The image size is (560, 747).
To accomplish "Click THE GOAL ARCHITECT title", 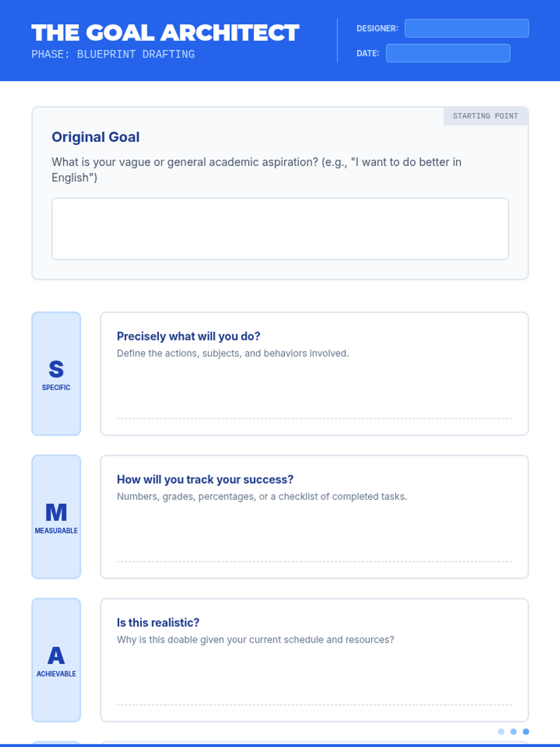I will (x=165, y=33).
